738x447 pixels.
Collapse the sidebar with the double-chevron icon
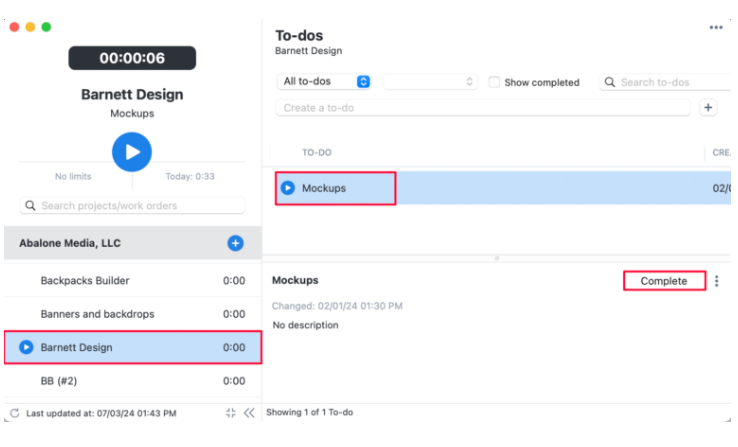(x=249, y=413)
